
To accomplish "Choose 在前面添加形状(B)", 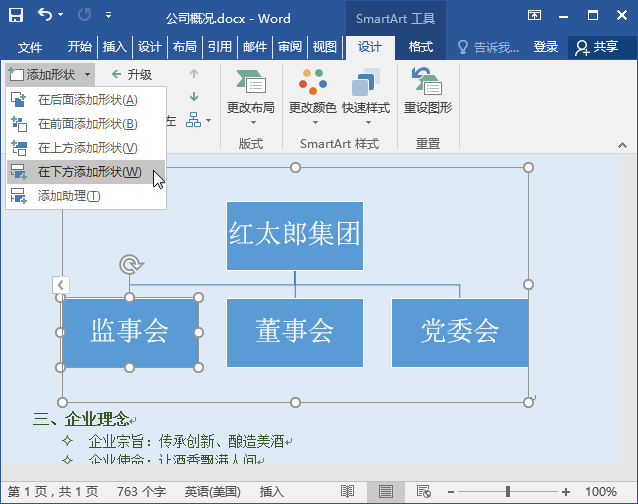I will pos(86,124).
